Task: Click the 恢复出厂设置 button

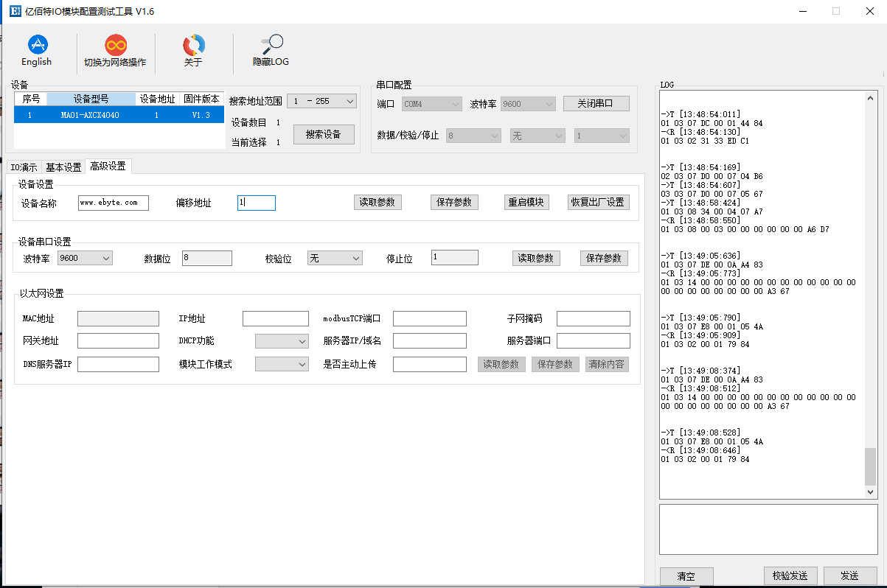Action: click(x=598, y=202)
